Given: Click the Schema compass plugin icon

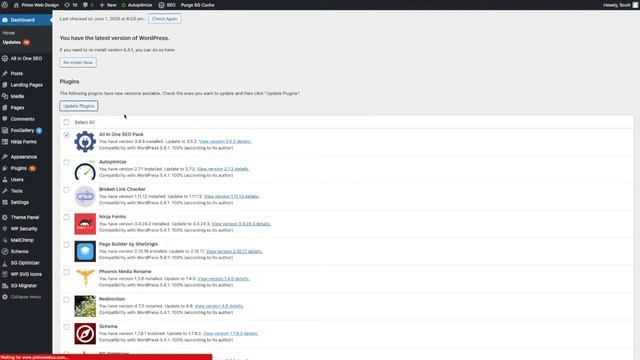Looking at the screenshot, I should 85,334.
